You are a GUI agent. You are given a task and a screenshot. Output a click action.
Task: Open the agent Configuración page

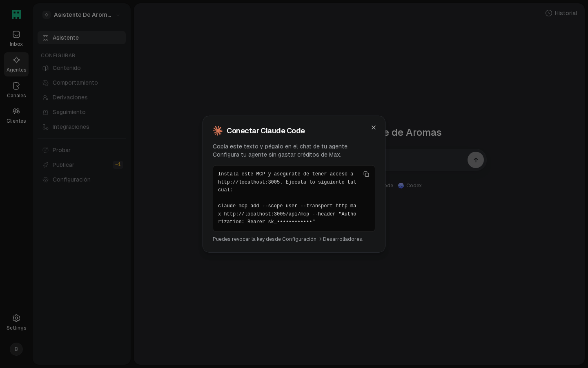pyautogui.click(x=82, y=180)
